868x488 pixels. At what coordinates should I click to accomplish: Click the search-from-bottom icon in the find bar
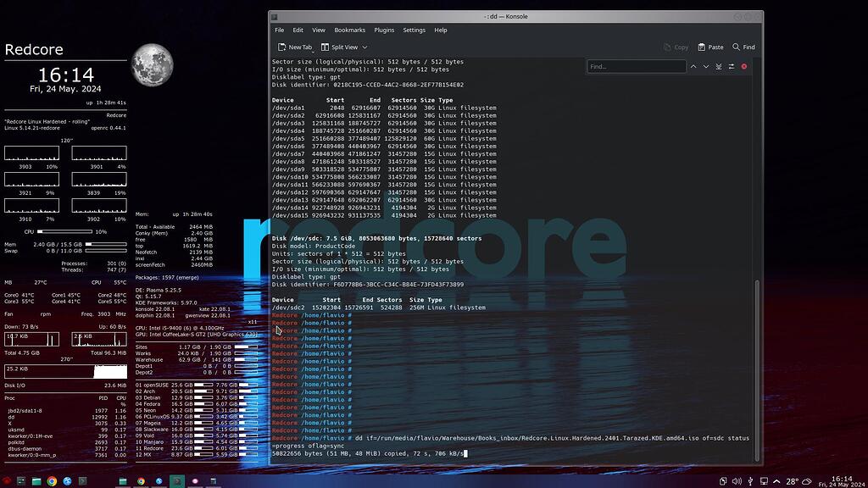pos(718,66)
